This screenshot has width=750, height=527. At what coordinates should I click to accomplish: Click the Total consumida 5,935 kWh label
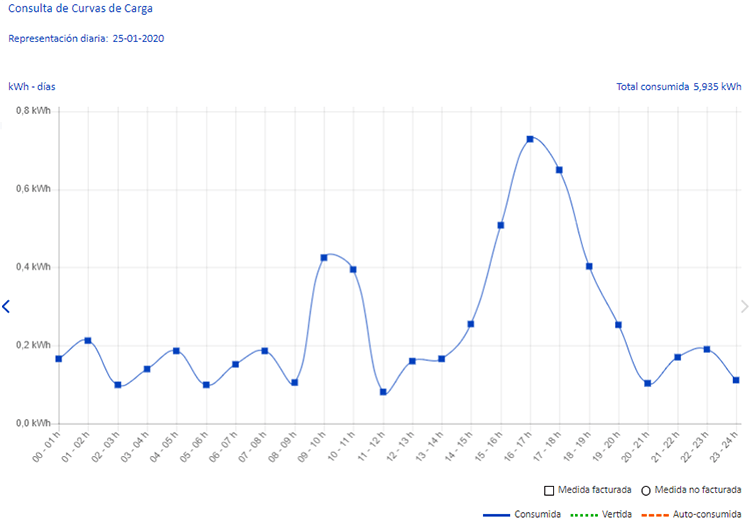(680, 87)
